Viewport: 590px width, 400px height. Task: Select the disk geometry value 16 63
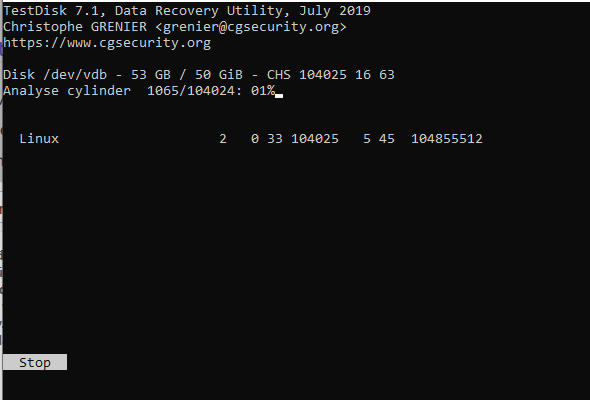pyautogui.click(x=375, y=75)
